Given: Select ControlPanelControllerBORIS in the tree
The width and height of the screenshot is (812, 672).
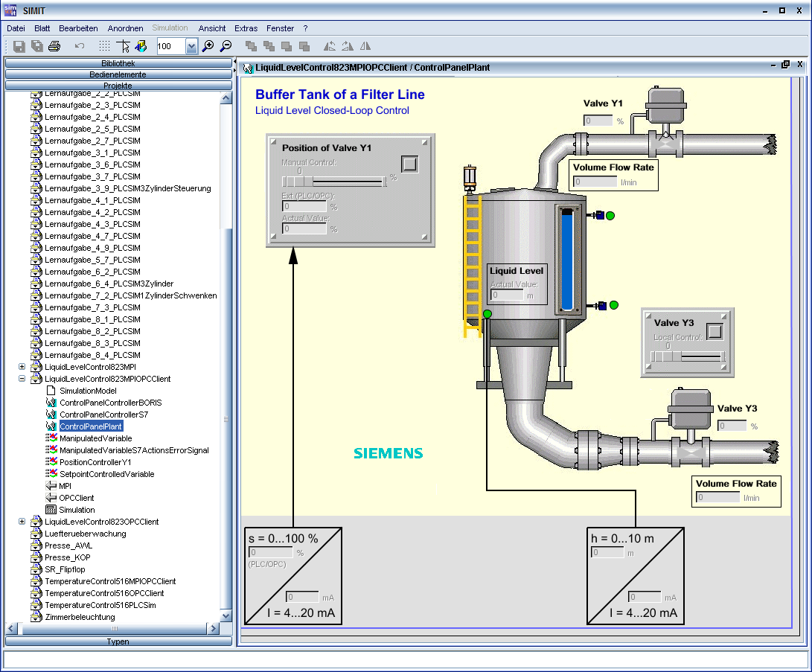Looking at the screenshot, I should [x=110, y=403].
